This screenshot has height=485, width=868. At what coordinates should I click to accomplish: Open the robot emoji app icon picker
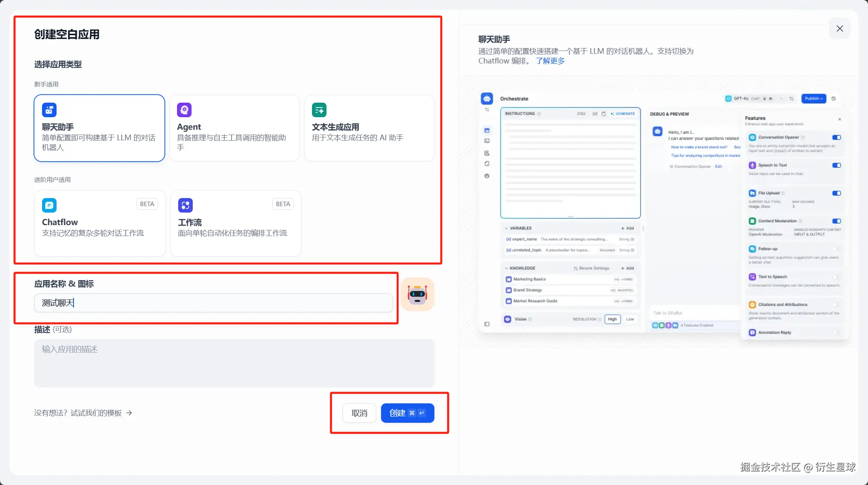click(417, 295)
